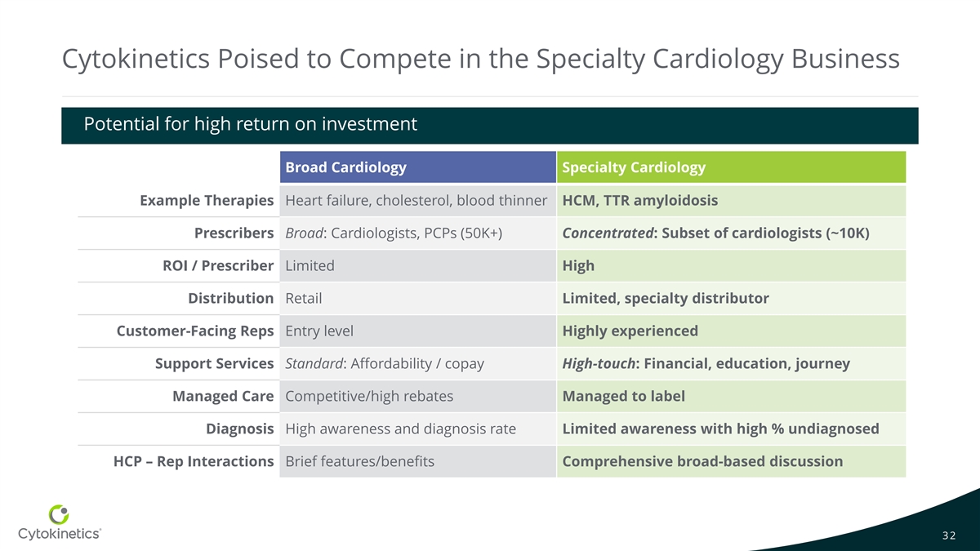
Task: Click the Support Services row label
Action: click(214, 363)
